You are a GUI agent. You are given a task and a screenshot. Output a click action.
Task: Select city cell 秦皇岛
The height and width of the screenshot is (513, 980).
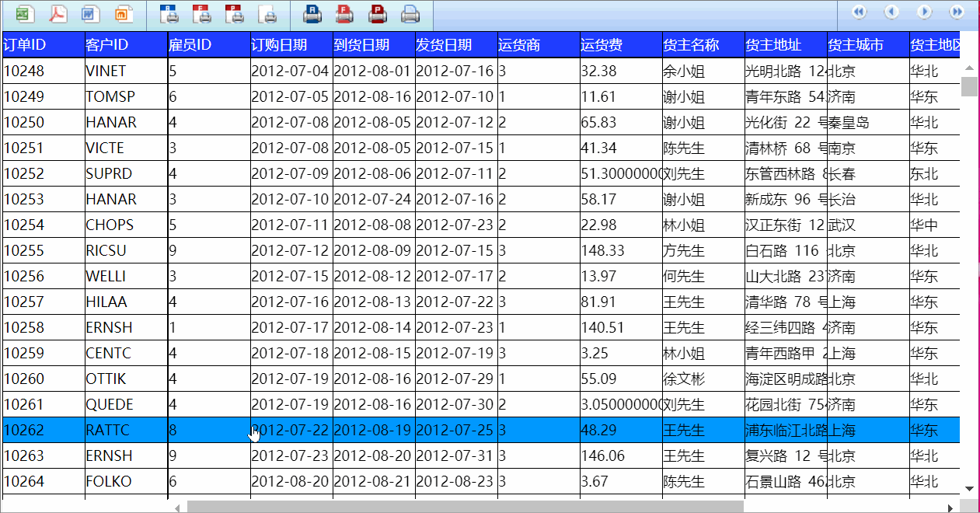tap(868, 122)
